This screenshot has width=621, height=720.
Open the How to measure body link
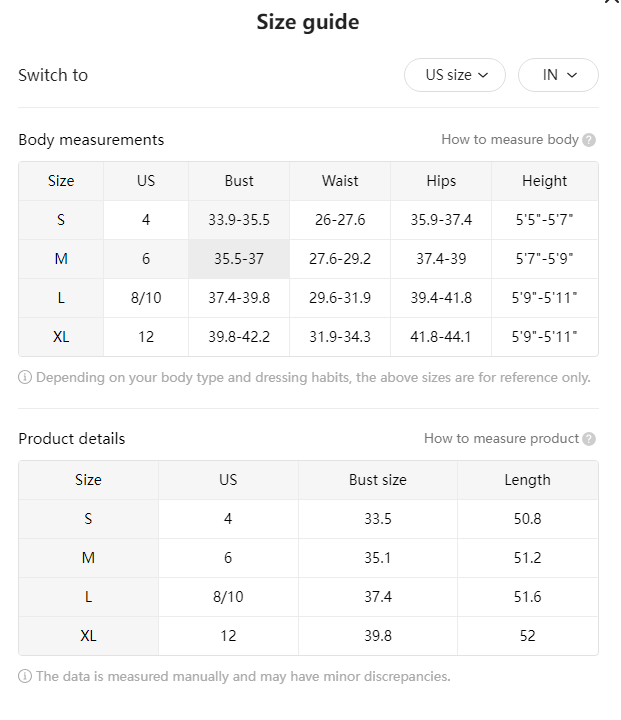[510, 140]
